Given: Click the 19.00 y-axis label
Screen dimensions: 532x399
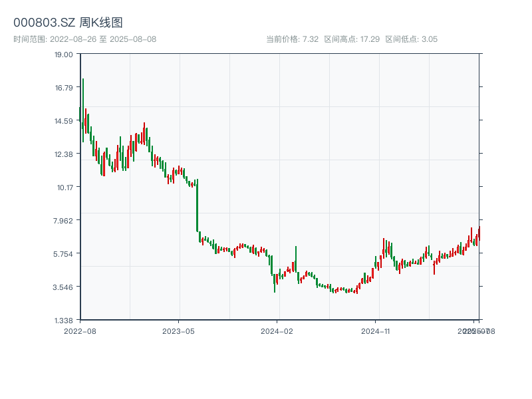Looking at the screenshot, I should [x=63, y=54].
